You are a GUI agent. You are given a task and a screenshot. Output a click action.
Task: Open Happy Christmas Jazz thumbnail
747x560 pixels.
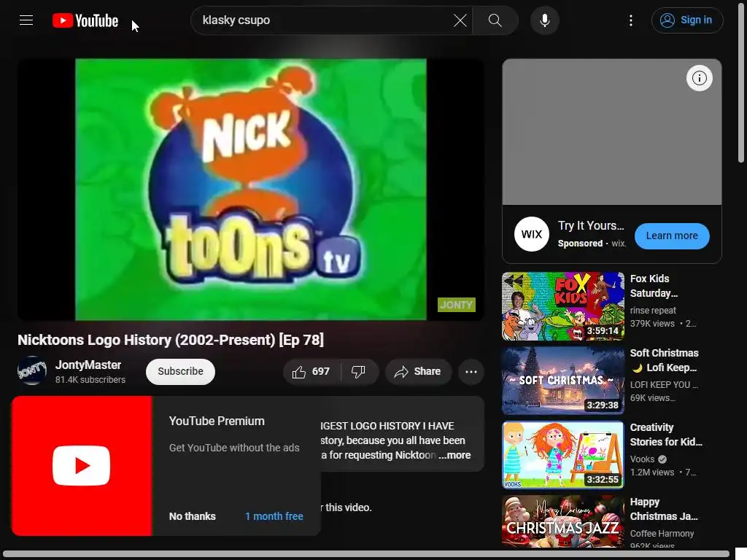click(562, 521)
